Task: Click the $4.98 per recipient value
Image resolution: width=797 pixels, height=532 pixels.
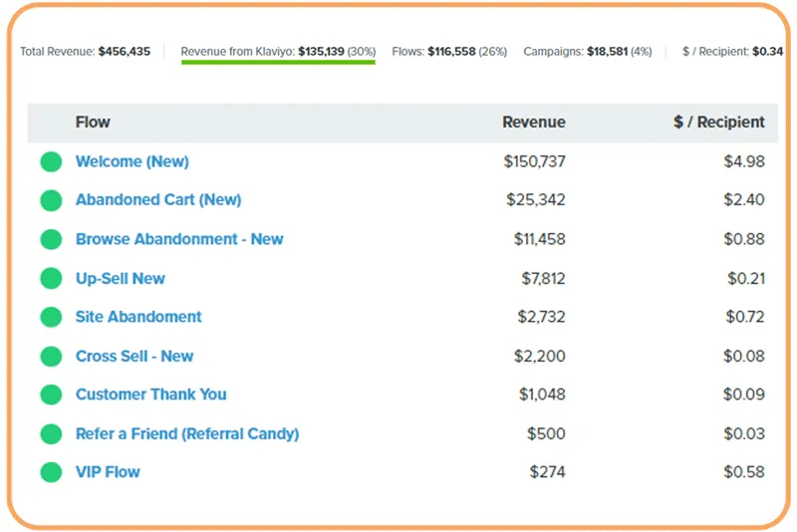Action: (744, 161)
